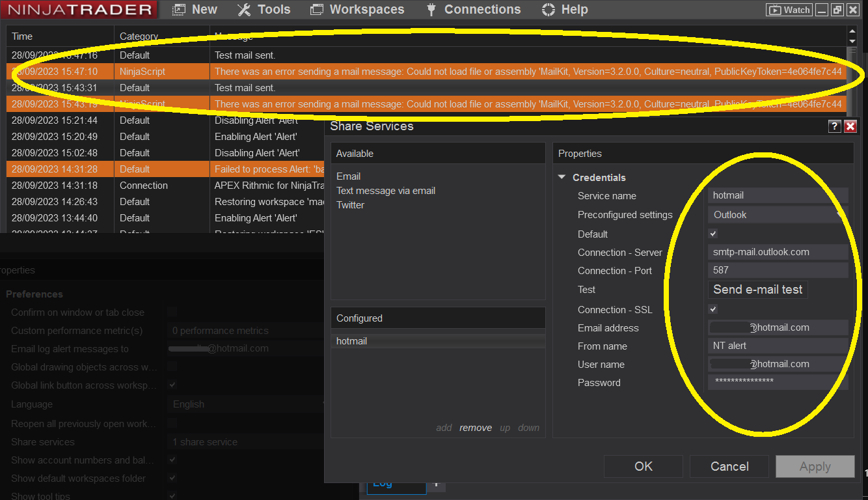The height and width of the screenshot is (500, 868).
Task: Click the Share services value field
Action: 246,442
